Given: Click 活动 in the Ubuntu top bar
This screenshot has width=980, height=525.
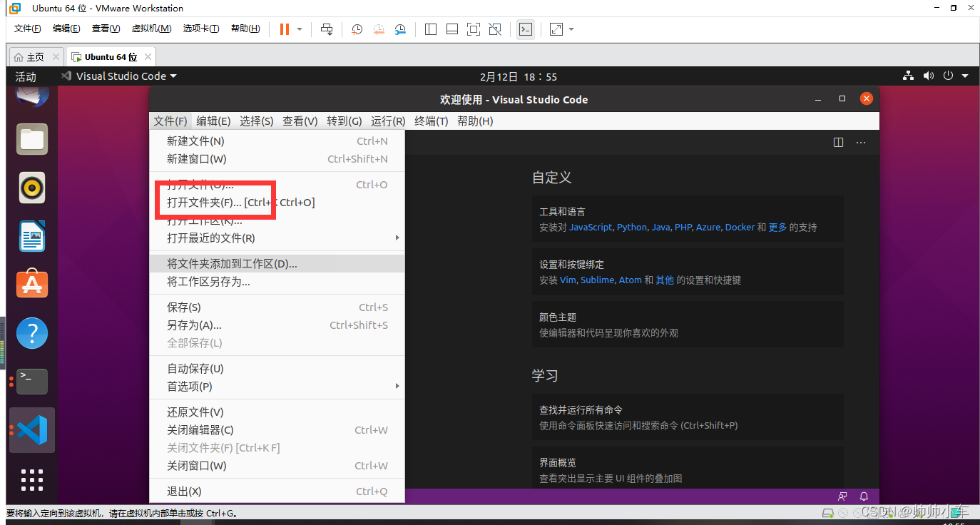Looking at the screenshot, I should 26,76.
